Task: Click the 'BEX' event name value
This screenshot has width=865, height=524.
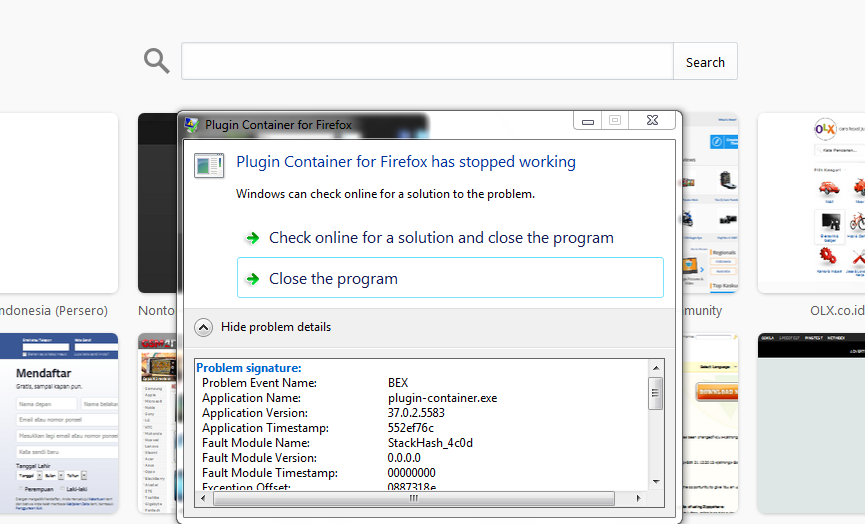Action: [398, 383]
